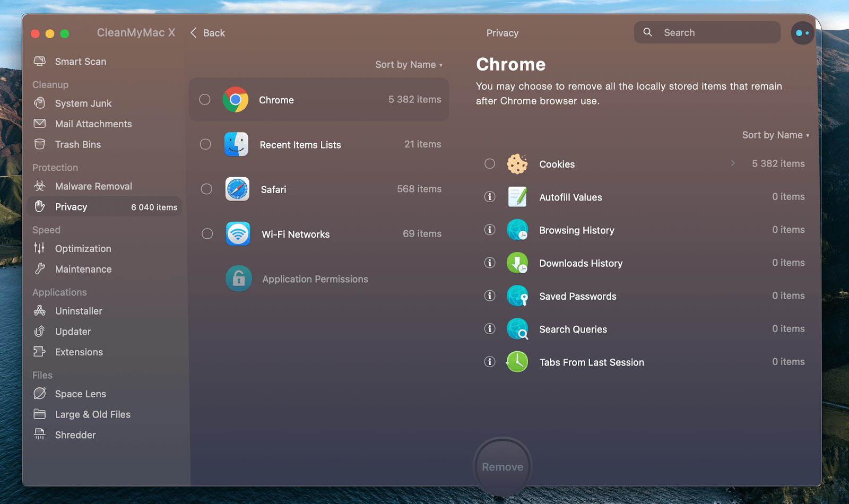Screen dimensions: 849x504
Task: Click the Chrome browser logo icon
Action: 236,100
